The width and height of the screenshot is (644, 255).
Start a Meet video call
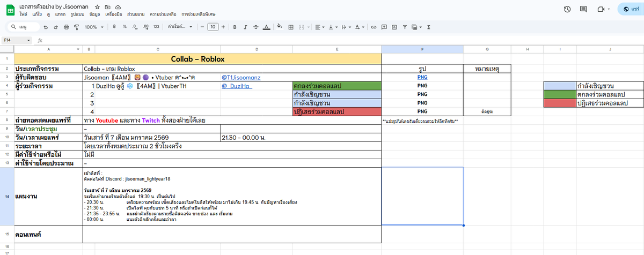(601, 9)
